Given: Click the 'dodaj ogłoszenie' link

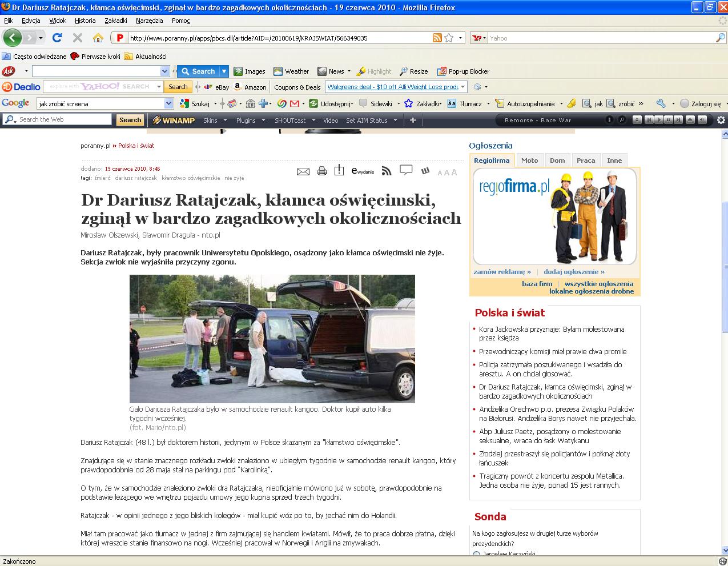Looking at the screenshot, I should (x=574, y=272).
